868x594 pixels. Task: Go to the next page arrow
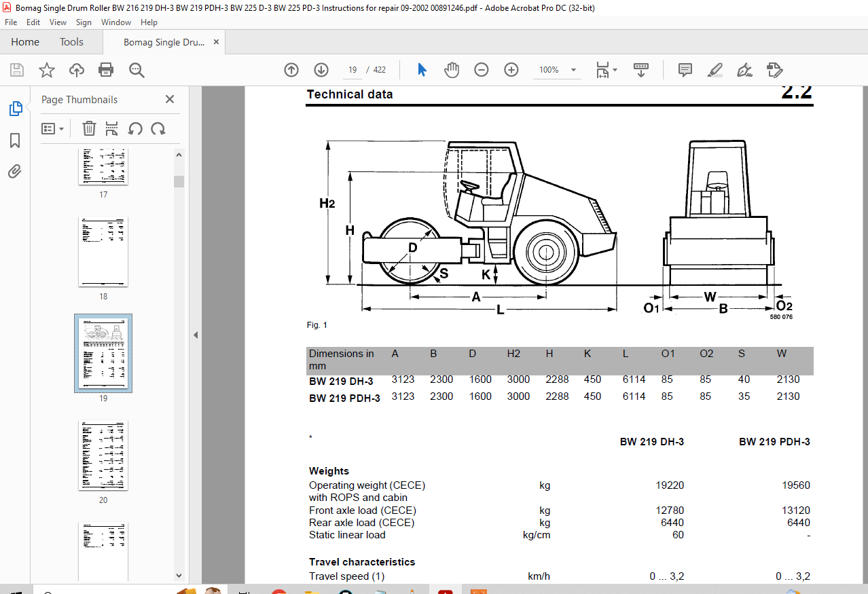point(321,70)
